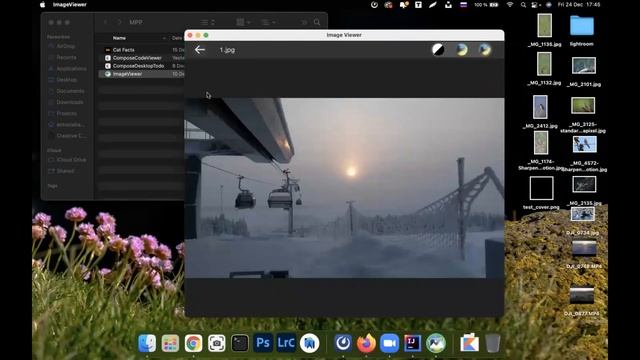
Task: Go back using the Image Viewer arrow
Action: tap(200, 50)
